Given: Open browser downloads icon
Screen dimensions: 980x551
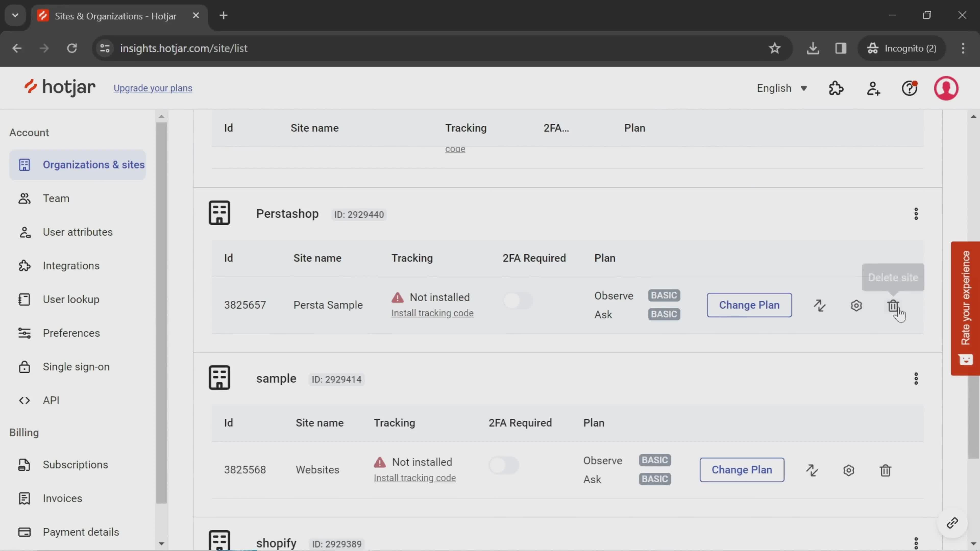Looking at the screenshot, I should pyautogui.click(x=813, y=48).
